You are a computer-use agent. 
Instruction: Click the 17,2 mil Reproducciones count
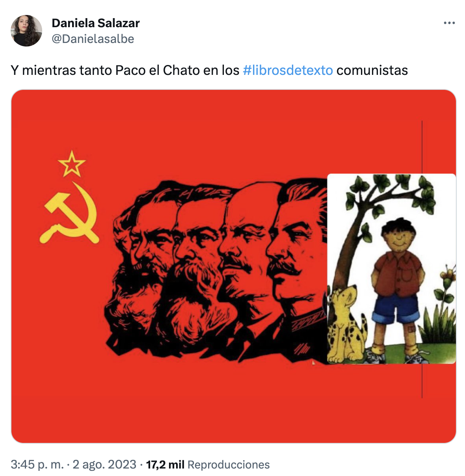tap(208, 465)
